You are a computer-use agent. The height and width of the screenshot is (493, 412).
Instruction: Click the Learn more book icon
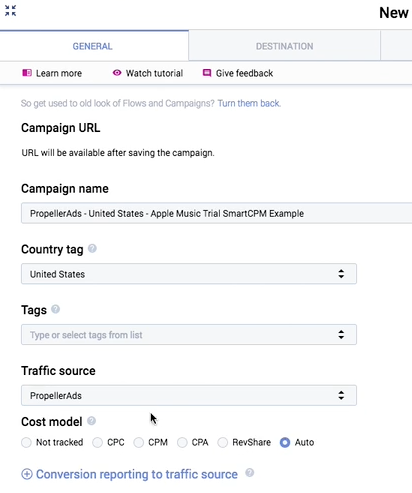click(x=27, y=73)
